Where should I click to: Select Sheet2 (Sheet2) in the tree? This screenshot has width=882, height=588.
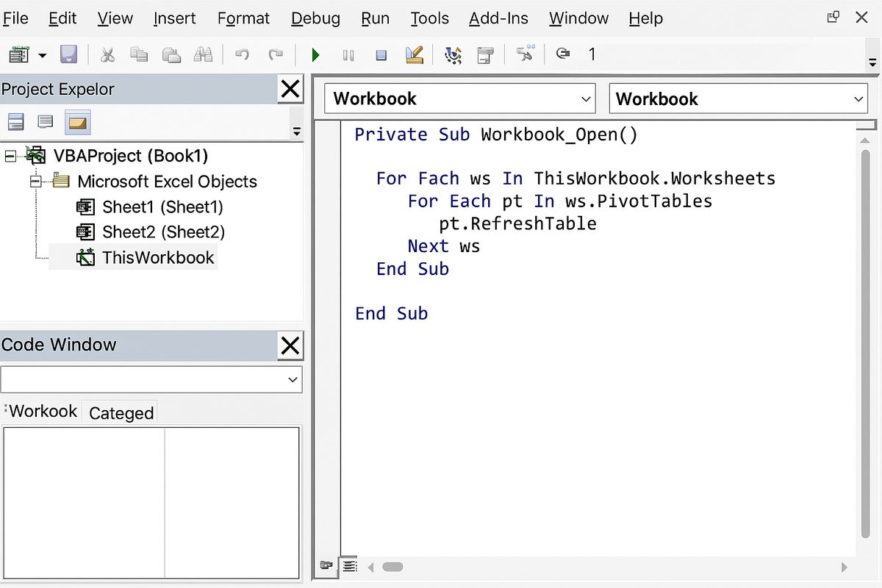[x=163, y=232]
